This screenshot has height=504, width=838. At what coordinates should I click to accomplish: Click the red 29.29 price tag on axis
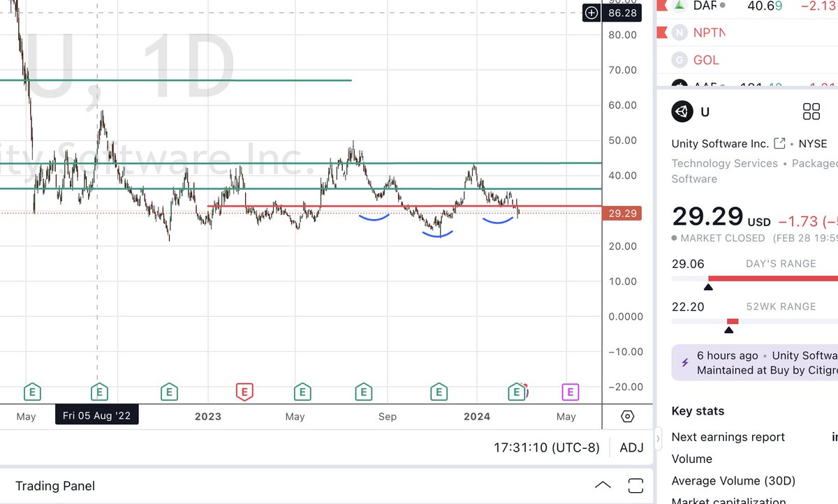(622, 213)
